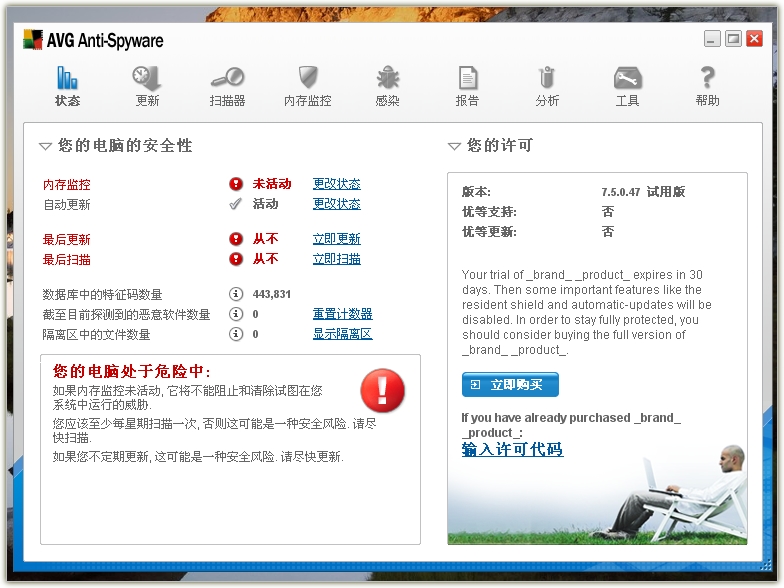Screen dimensions: 784x588
Task: Click red alert icon in 最后更新 row
Action: [x=236, y=239]
